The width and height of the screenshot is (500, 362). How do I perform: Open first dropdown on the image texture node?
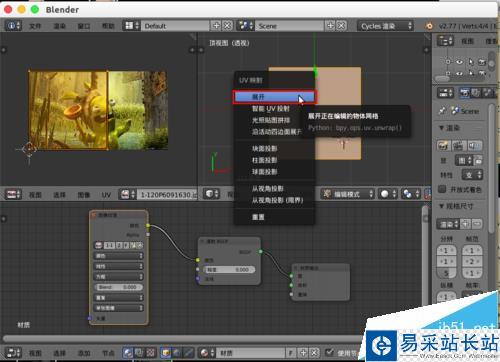pos(119,256)
